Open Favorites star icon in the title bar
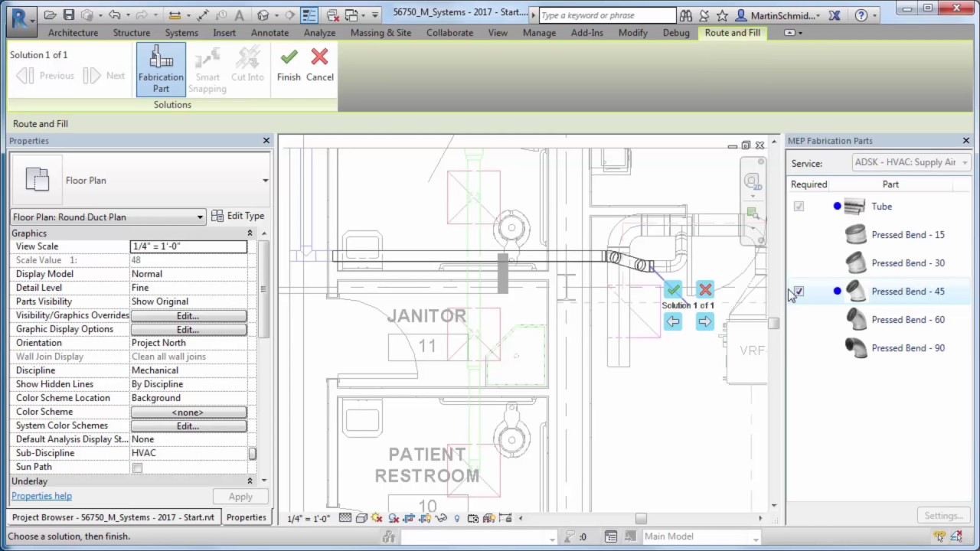980x551 pixels. tap(722, 15)
